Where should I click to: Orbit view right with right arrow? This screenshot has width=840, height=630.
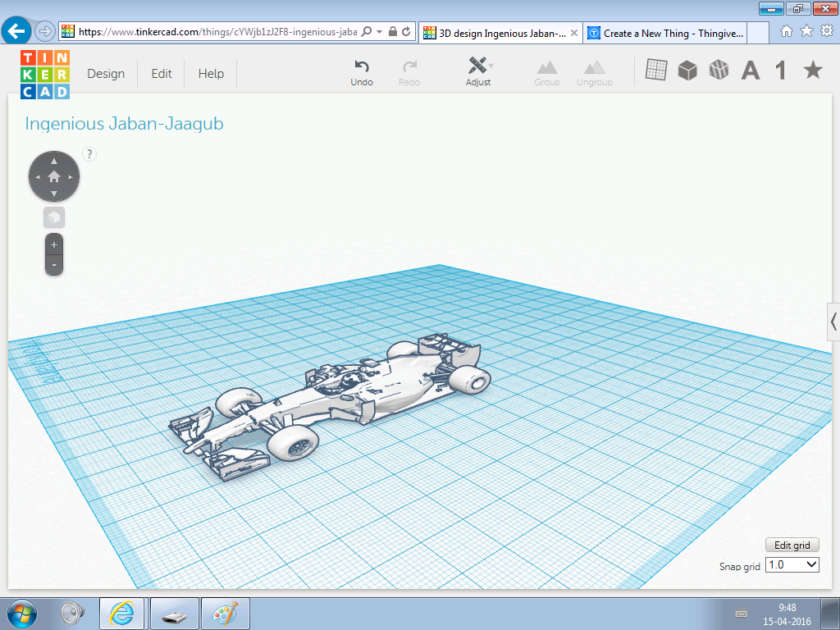[x=71, y=177]
